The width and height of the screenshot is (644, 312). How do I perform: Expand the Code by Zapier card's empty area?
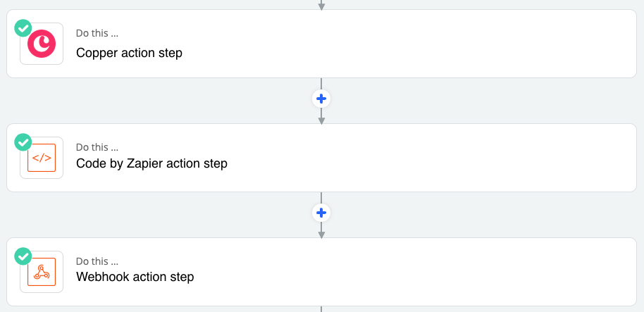click(x=411, y=158)
